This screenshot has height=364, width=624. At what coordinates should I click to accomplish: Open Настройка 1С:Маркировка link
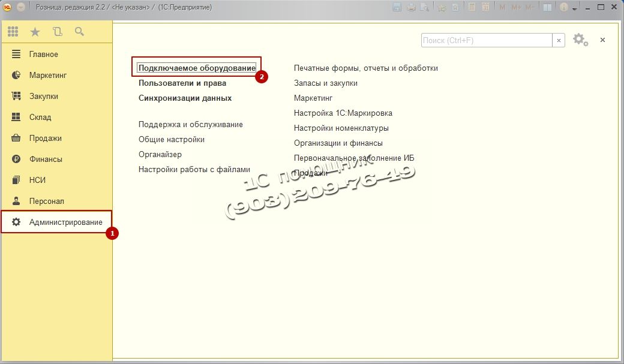tap(343, 113)
